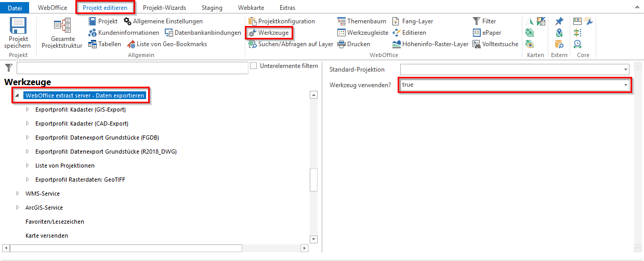Open Tabellen in the Allgemein group
The image size is (644, 261).
[x=104, y=44]
